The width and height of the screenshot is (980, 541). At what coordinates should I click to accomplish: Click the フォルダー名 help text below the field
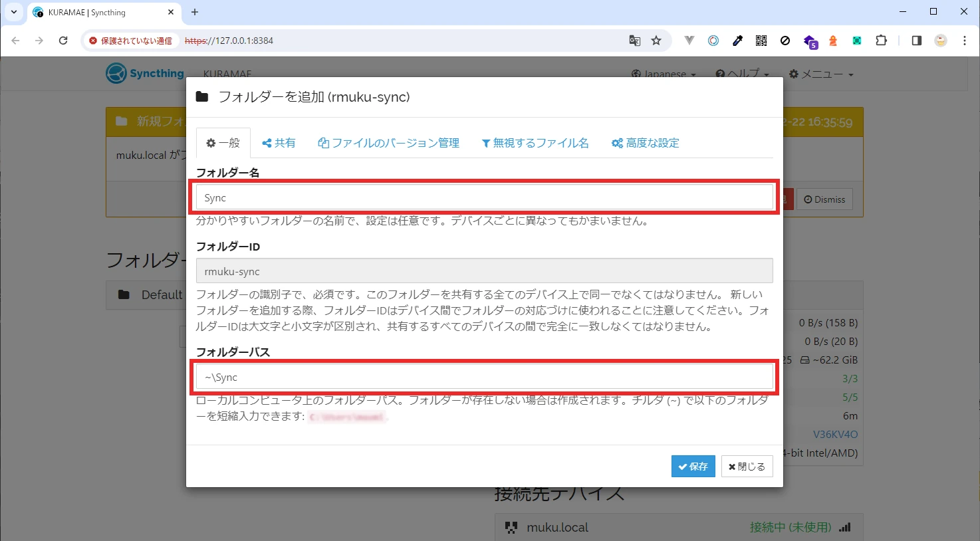coord(422,221)
